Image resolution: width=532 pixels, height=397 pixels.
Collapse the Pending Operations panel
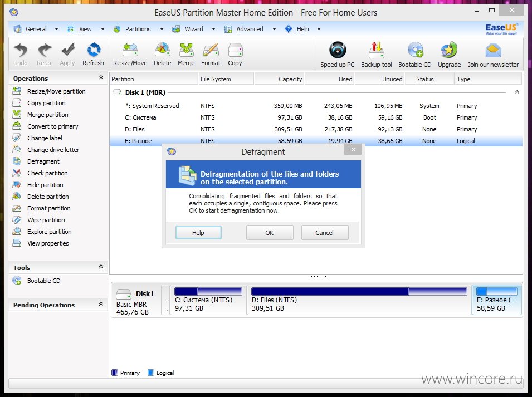pos(101,304)
